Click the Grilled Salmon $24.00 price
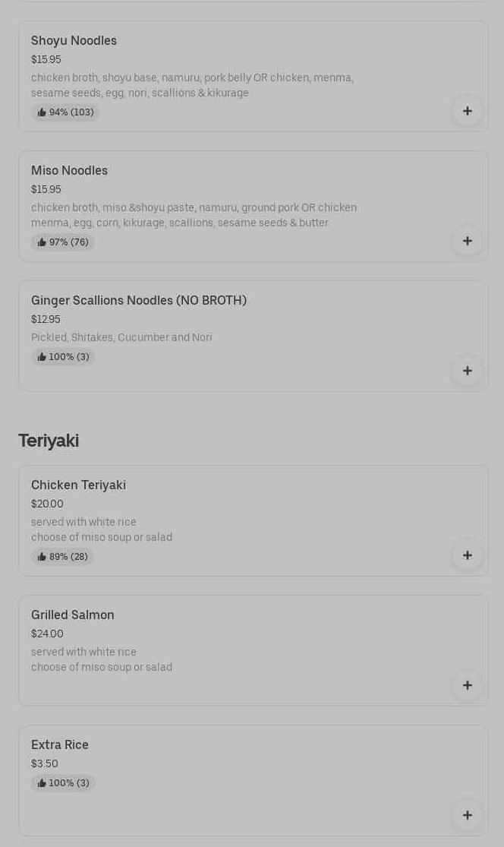Image resolution: width=504 pixels, height=847 pixels. tap(48, 634)
